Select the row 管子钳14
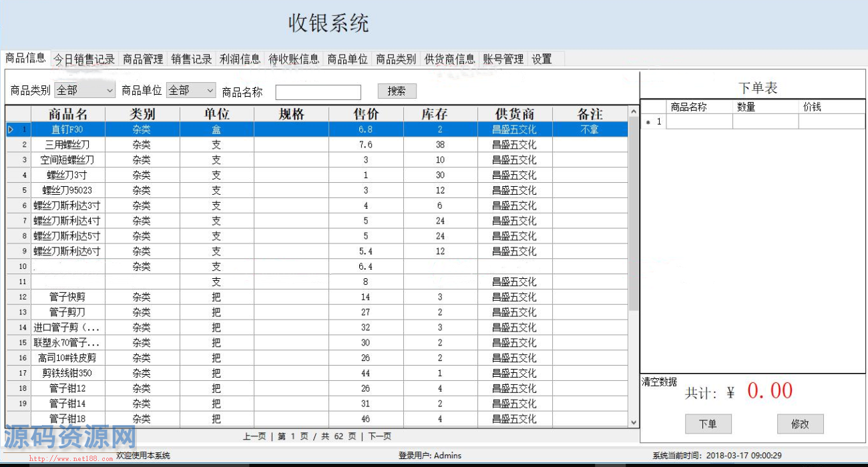868x467 pixels. tap(317, 404)
